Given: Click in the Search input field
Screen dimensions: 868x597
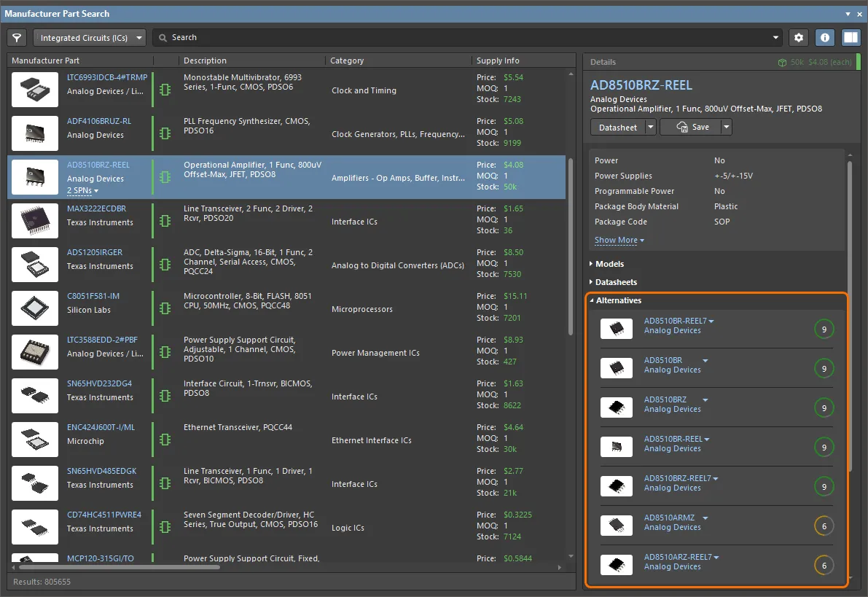Looking at the screenshot, I should 468,38.
